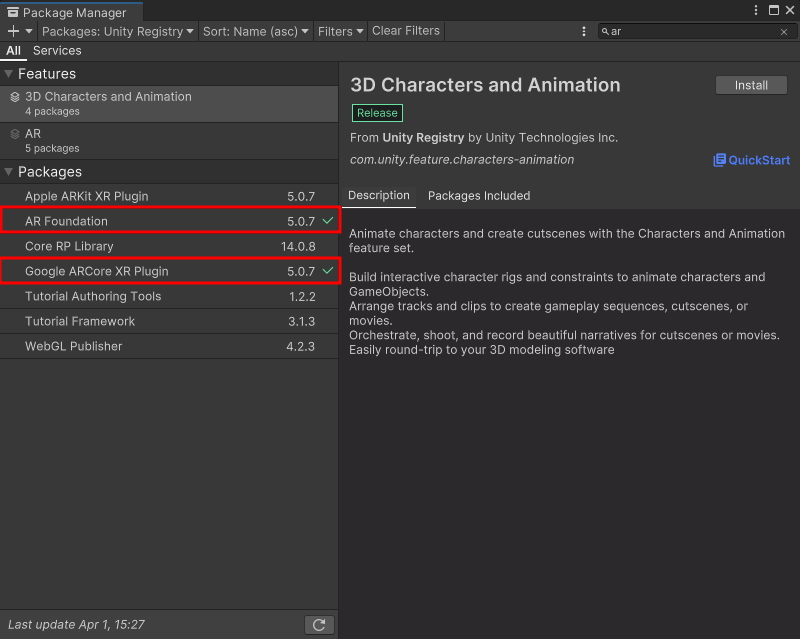Click the com.unity.feature.characters-animation identifier
The width and height of the screenshot is (800, 639).
coord(462,160)
